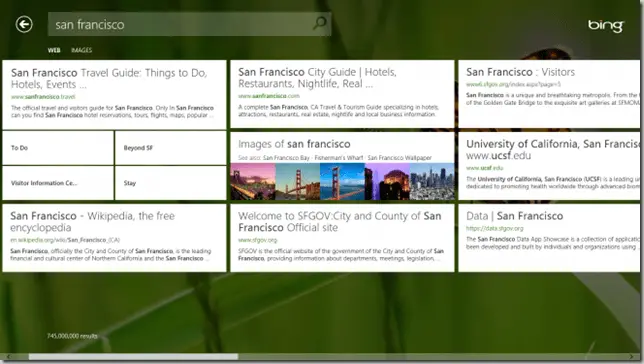
Task: Follow the Fisherman's Wharf see-also link
Action: (x=339, y=158)
